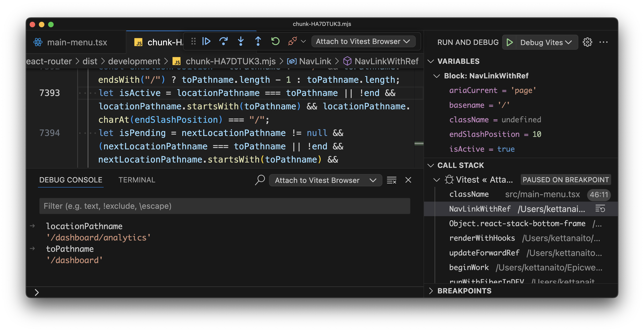Open Run and Debug more actions menu
The image size is (644, 332).
click(603, 42)
